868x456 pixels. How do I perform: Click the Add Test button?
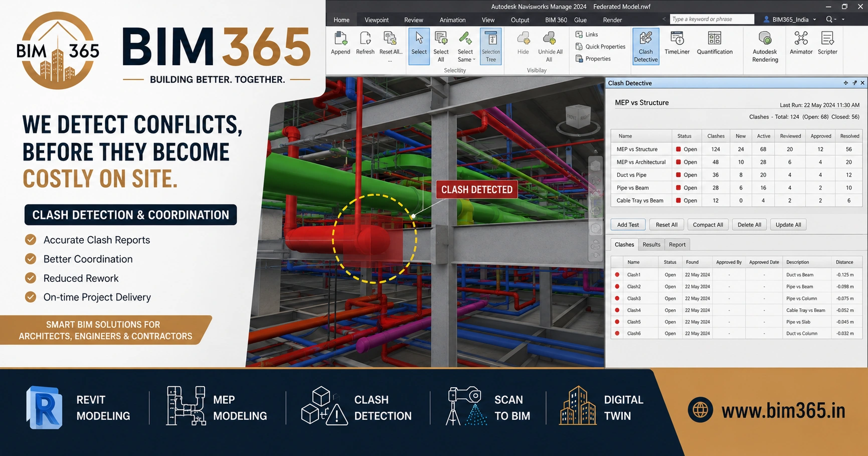coord(628,225)
